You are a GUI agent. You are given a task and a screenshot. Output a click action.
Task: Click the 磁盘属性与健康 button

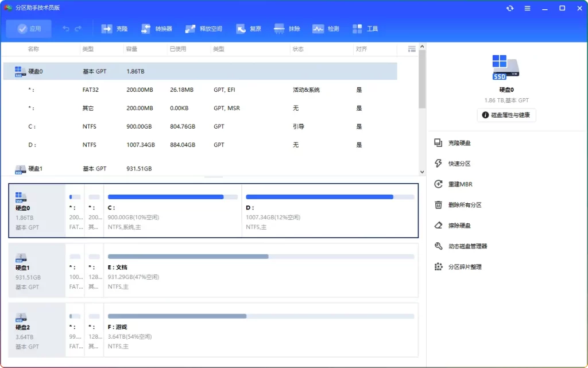[506, 115]
